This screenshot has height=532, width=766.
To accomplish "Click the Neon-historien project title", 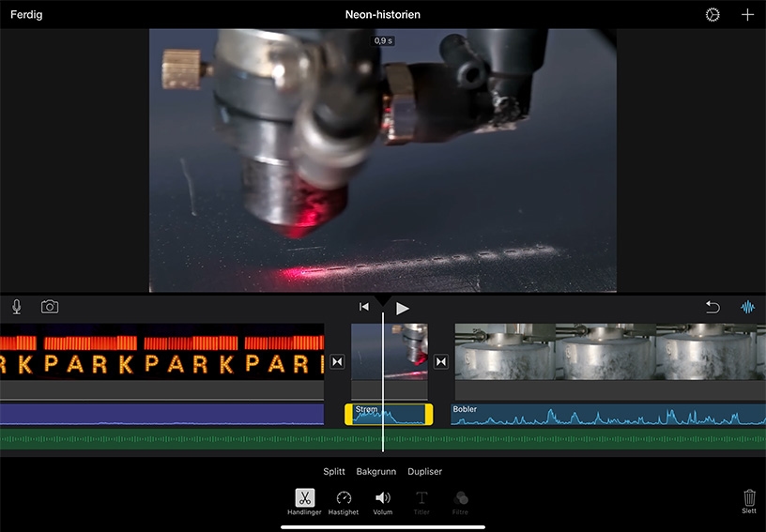I will pyautogui.click(x=382, y=15).
